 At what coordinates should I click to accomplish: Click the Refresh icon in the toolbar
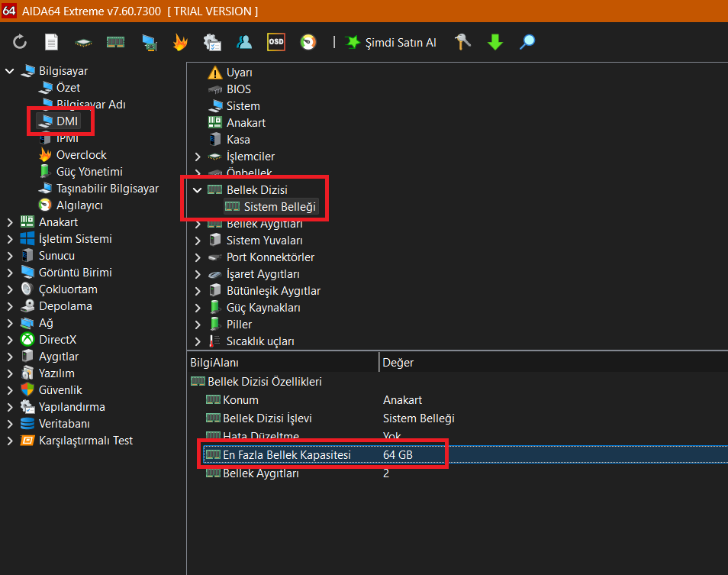click(20, 42)
